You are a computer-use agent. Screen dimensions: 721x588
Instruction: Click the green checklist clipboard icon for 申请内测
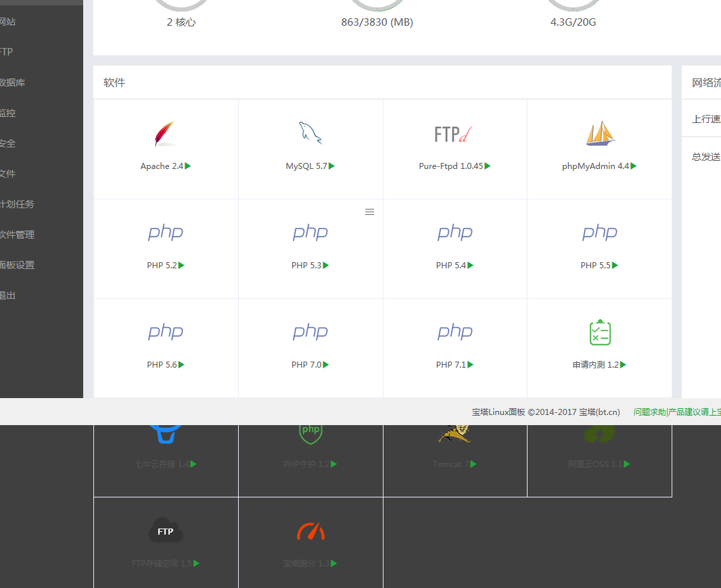pyautogui.click(x=600, y=332)
